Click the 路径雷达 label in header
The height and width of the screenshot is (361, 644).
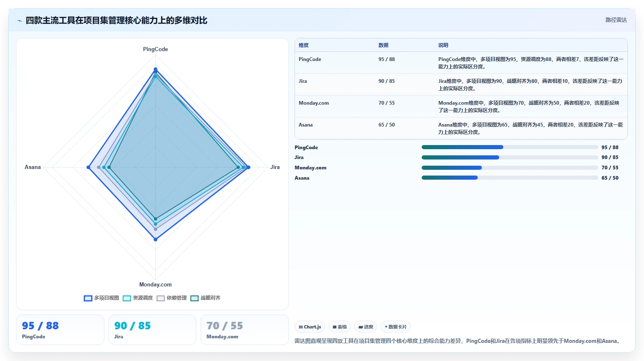616,20
